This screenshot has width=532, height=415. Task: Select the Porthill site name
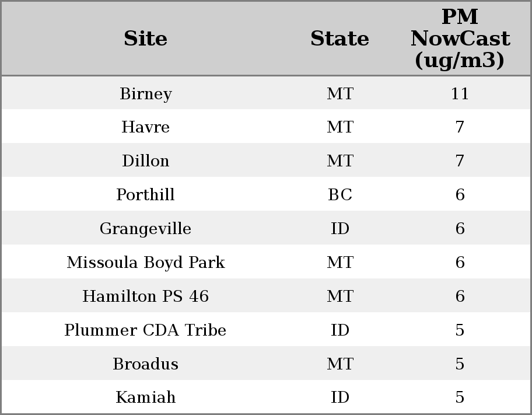point(145,195)
